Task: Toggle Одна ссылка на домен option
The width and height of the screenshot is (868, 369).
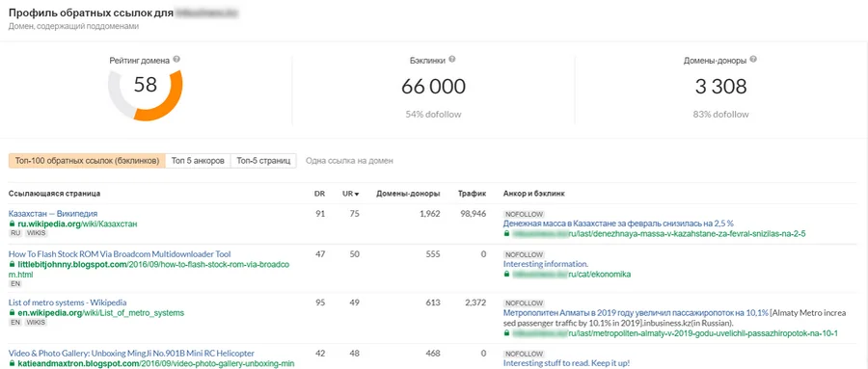Action: point(349,161)
